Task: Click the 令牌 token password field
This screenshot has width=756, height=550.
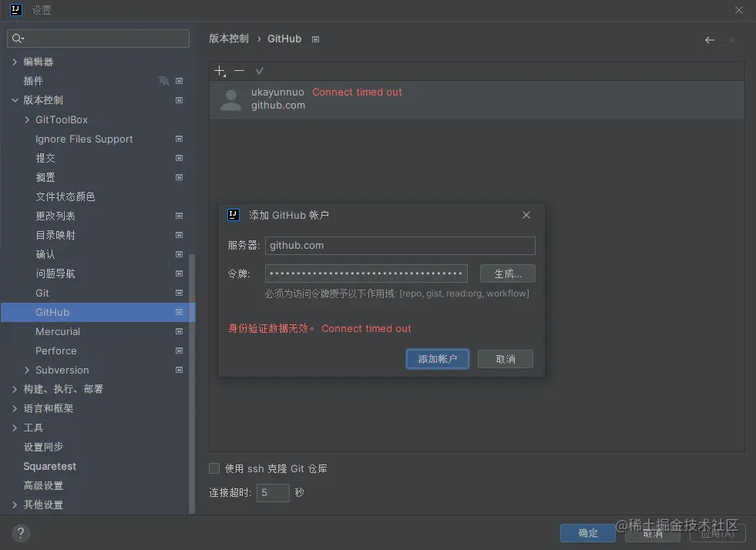Action: coord(366,273)
